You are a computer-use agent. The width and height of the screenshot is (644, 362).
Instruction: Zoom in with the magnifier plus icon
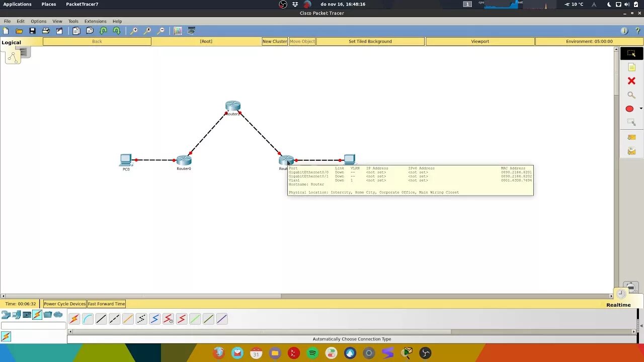(x=134, y=31)
